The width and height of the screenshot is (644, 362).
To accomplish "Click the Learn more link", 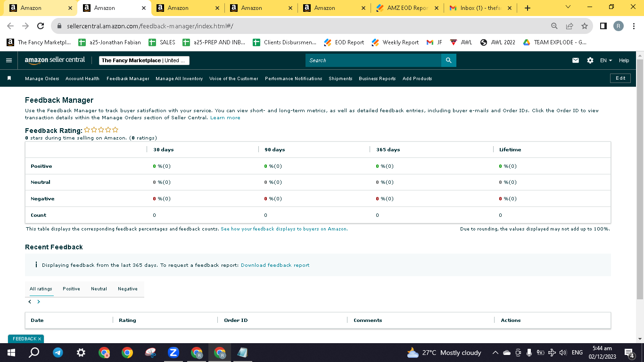I will (x=225, y=118).
